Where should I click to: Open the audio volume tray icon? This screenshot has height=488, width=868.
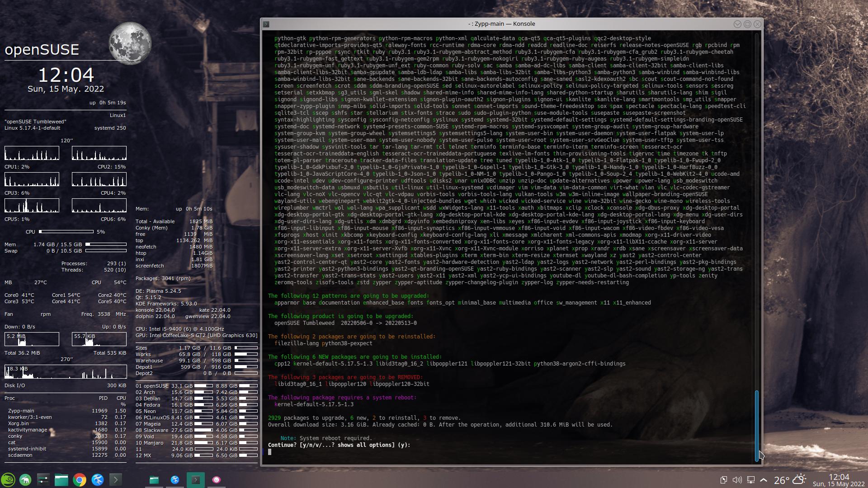737,480
